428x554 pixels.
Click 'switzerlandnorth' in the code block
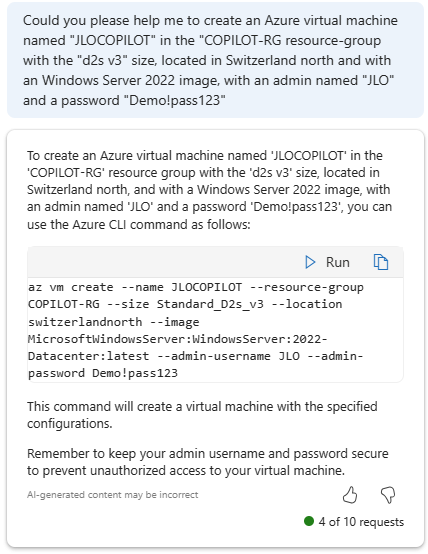pyautogui.click(x=85, y=322)
